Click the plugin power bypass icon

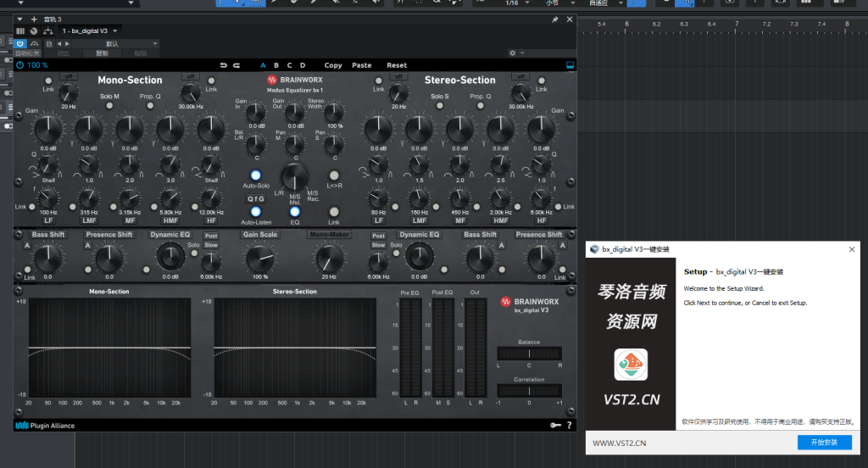[x=20, y=64]
